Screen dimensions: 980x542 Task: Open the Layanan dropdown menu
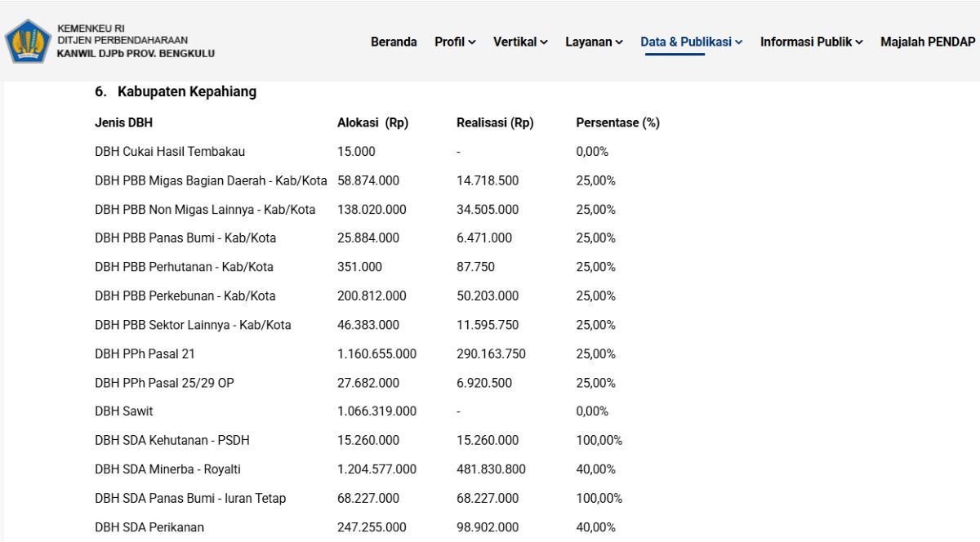(594, 42)
